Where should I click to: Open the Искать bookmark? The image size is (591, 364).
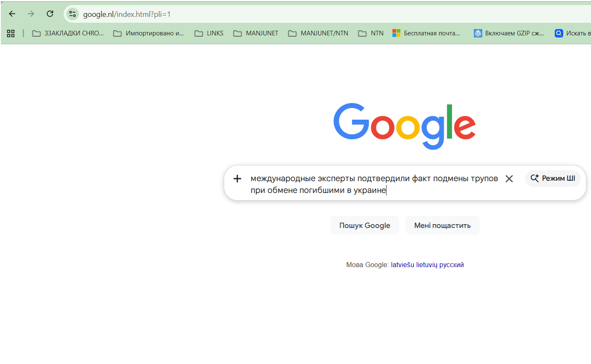(572, 33)
